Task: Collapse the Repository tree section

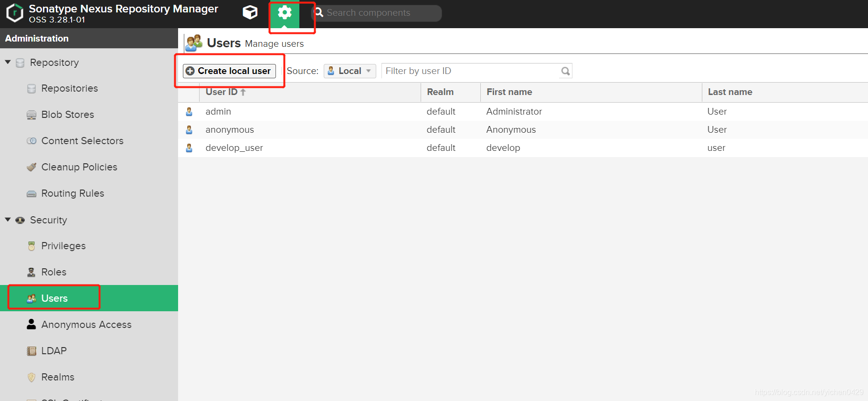Action: point(8,62)
